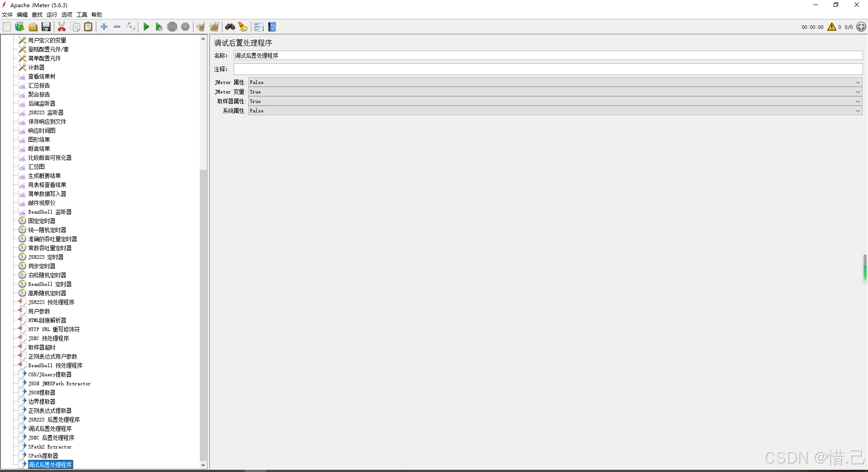Open the 运行 menu
This screenshot has width=868, height=472.
52,15
